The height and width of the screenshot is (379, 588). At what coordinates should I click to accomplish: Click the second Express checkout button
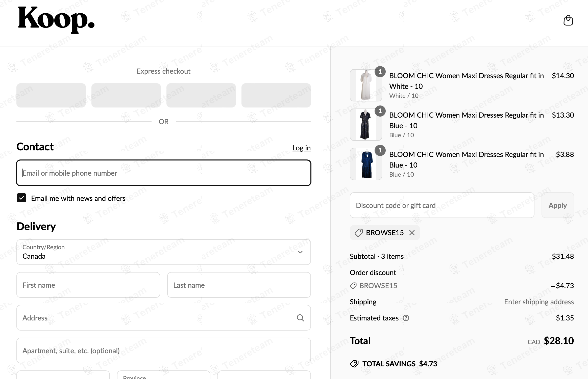126,95
